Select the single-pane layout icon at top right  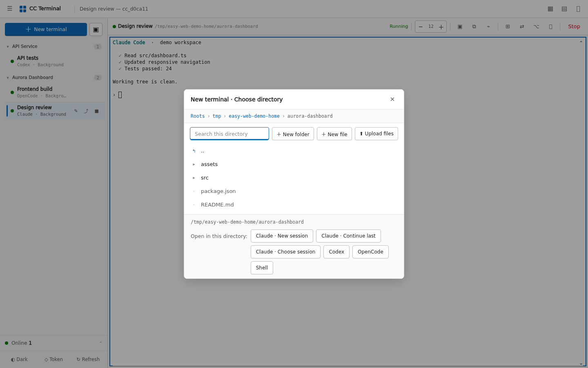click(578, 9)
